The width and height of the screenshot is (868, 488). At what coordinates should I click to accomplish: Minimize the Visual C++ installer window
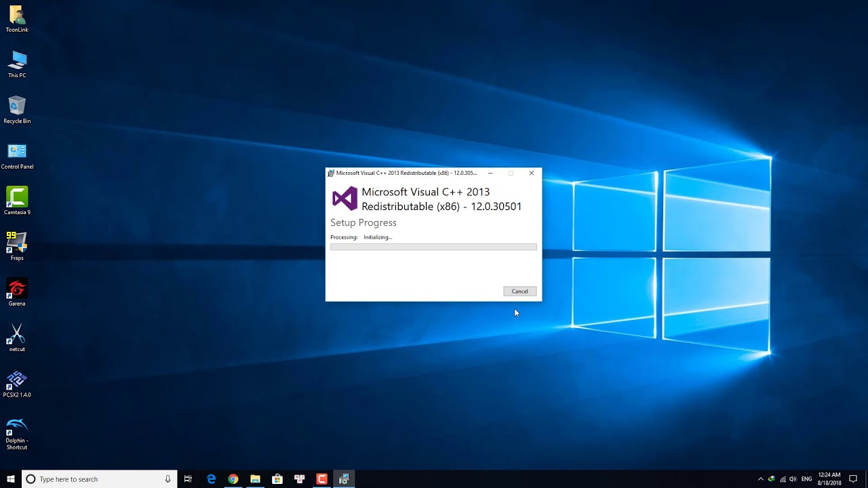tap(490, 173)
